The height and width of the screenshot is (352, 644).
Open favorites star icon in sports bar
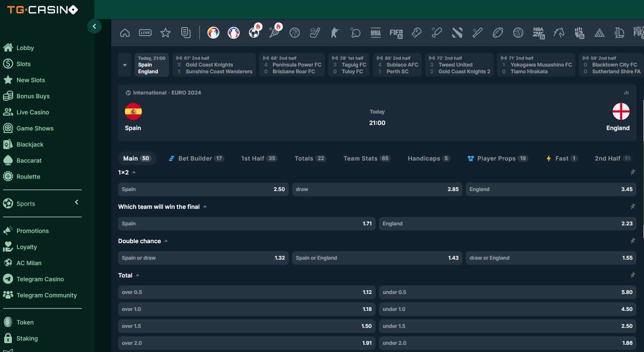coord(166,33)
